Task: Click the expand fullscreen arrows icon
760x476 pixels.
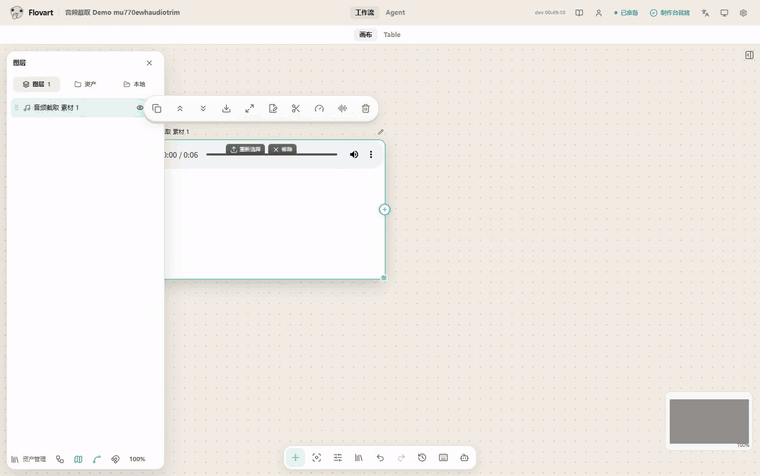Action: point(250,109)
